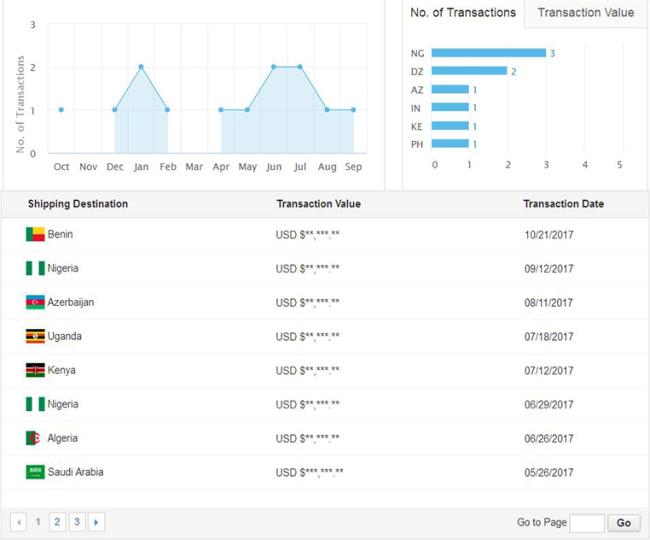Click the NG bar in chart
The image size is (650, 540).
coord(488,53)
